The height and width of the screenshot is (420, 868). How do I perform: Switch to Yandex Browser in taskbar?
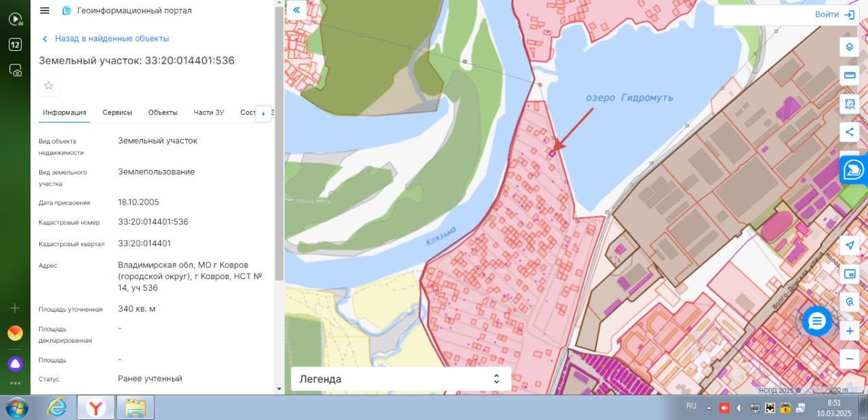(x=96, y=407)
